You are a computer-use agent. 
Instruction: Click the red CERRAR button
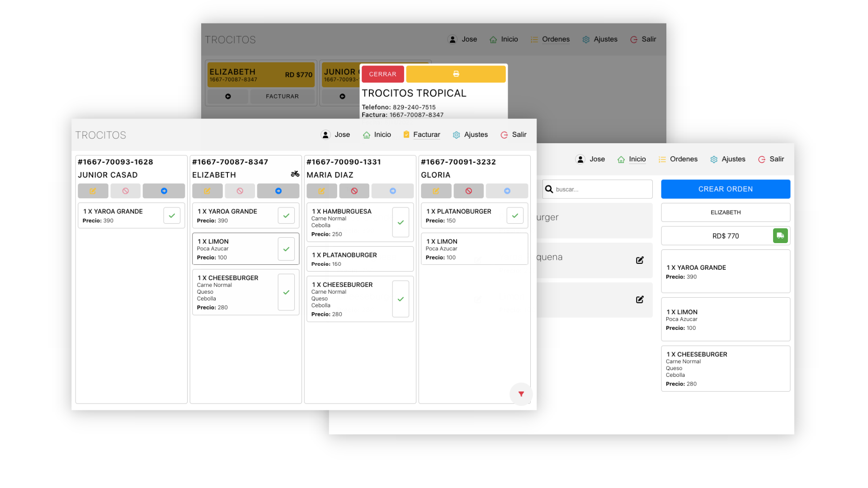382,74
